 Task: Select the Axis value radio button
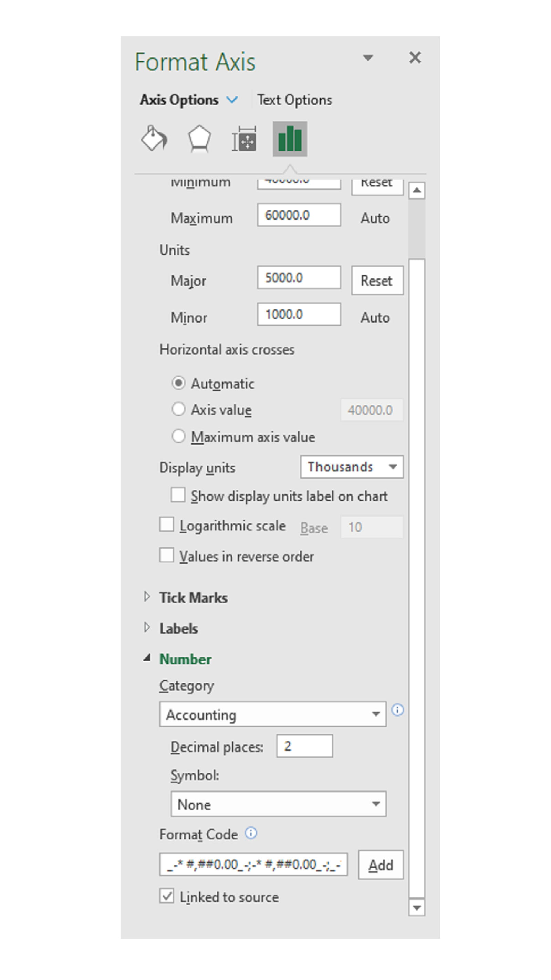pyautogui.click(x=178, y=409)
